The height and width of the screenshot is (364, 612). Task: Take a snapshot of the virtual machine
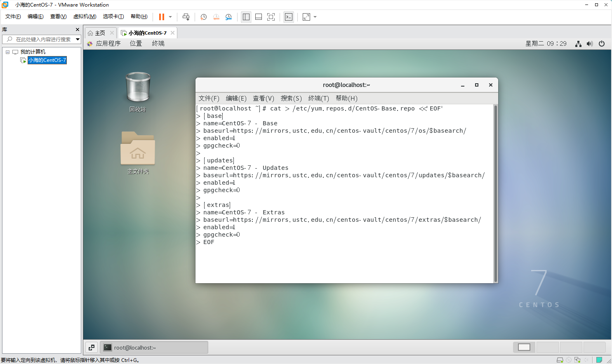(x=203, y=17)
